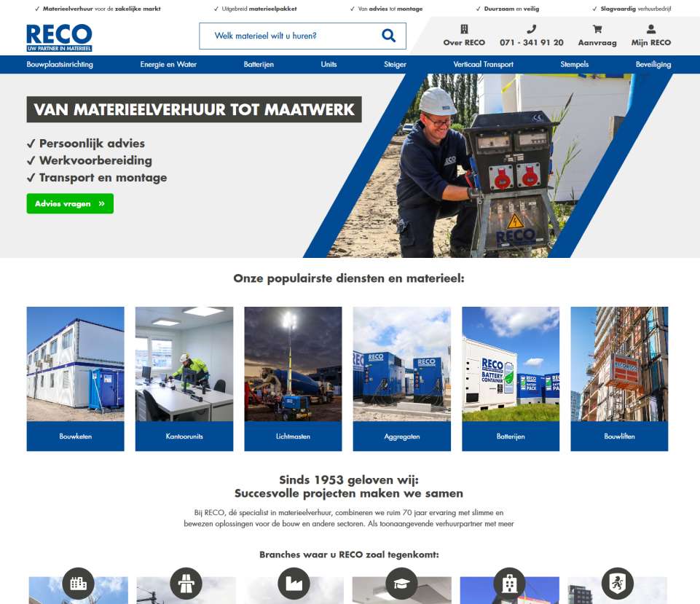The image size is (700, 604).
Task: Open the Lichtmasten photo thumbnail
Action: click(293, 364)
